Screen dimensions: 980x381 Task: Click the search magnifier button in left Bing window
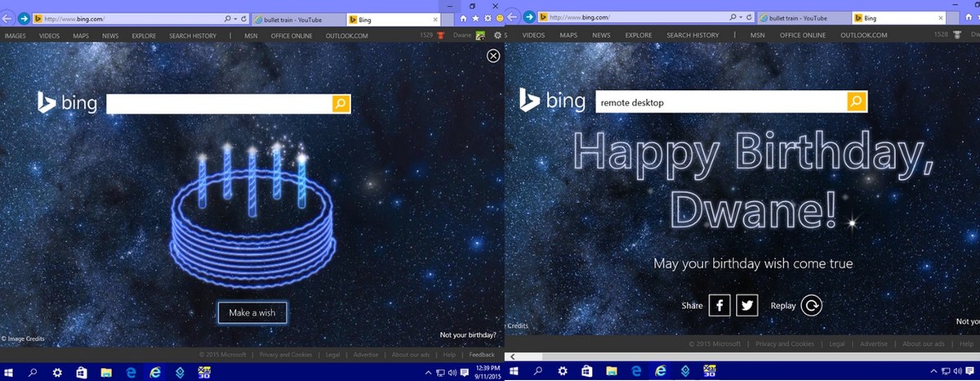341,103
